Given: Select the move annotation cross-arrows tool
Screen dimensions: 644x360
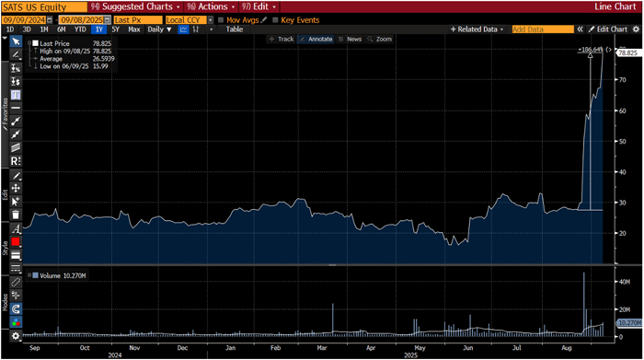Looking at the screenshot, I should click(16, 188).
